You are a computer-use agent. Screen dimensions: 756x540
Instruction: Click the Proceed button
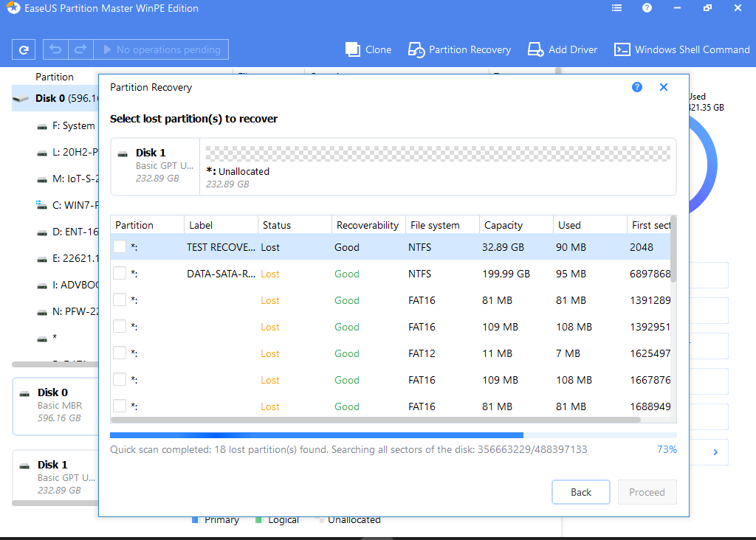[x=647, y=492]
